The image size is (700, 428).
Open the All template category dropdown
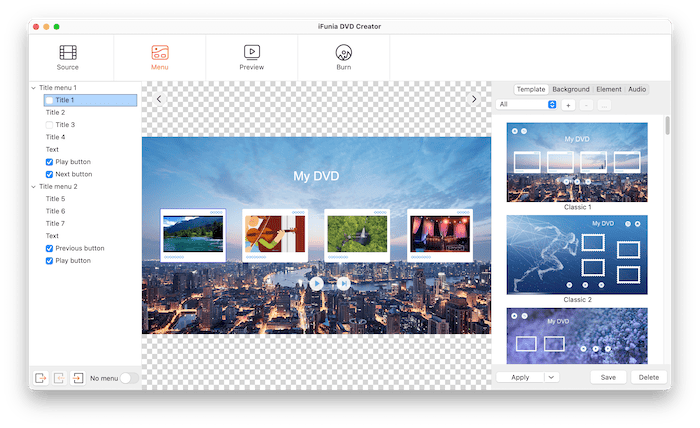click(527, 104)
